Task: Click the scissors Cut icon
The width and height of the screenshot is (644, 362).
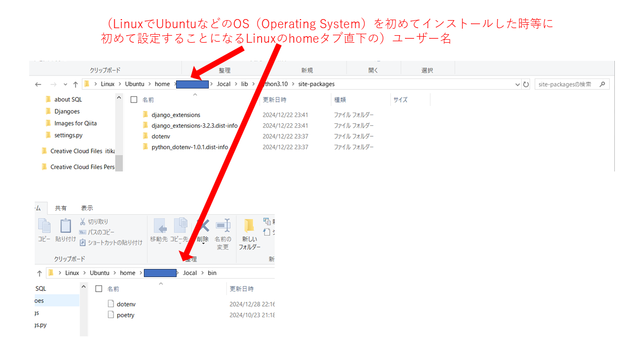Action: (x=83, y=222)
